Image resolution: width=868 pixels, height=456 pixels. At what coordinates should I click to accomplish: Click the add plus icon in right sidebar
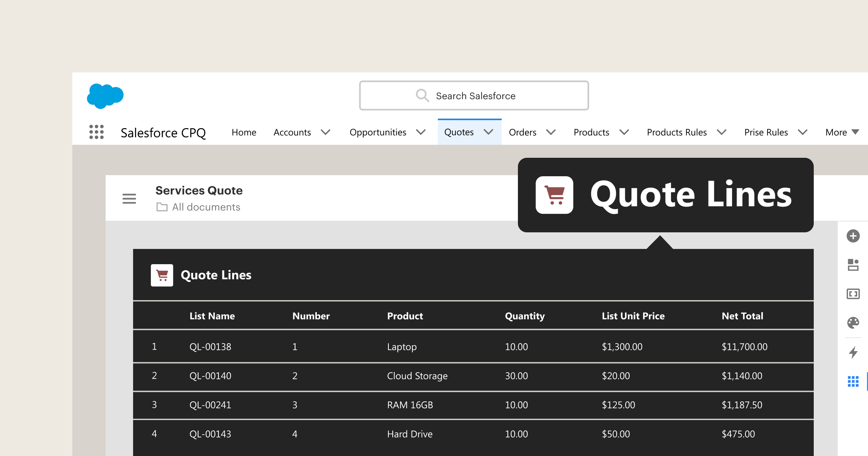[x=853, y=236]
